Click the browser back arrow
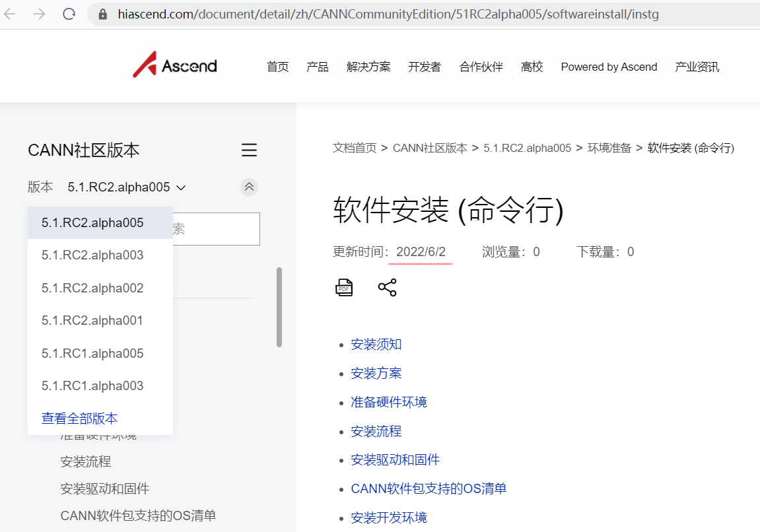Viewport: 760px width, 532px height. tap(10, 14)
